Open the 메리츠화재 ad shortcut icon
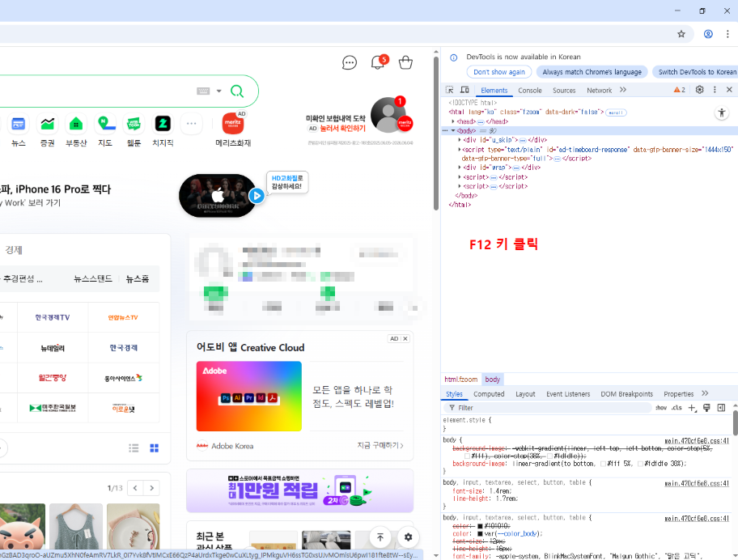This screenshot has width=738, height=560. pos(233,124)
